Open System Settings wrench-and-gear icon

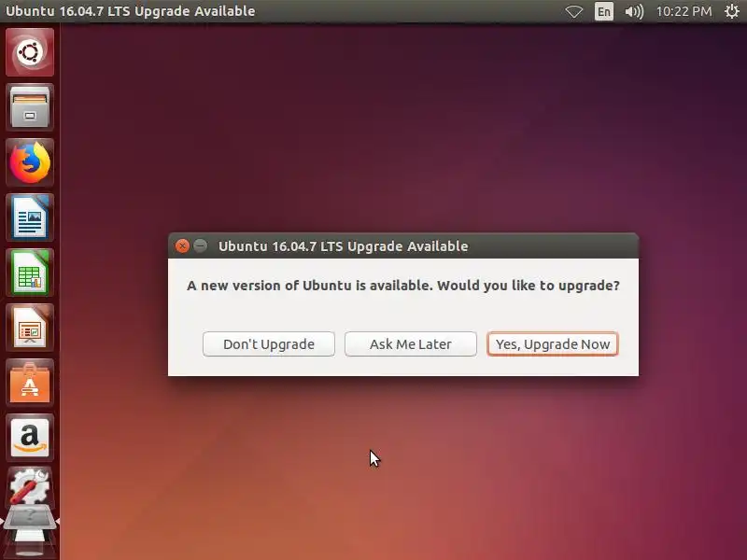30,487
